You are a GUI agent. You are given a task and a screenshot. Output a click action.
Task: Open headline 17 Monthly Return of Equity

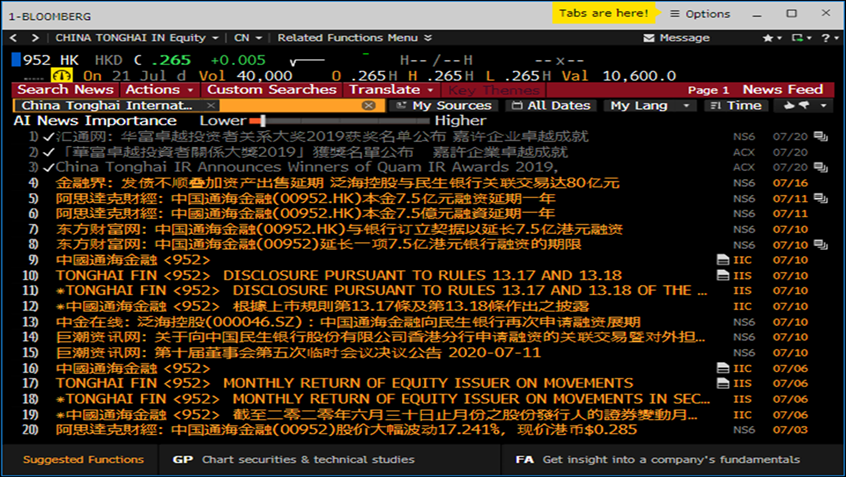[344, 384]
